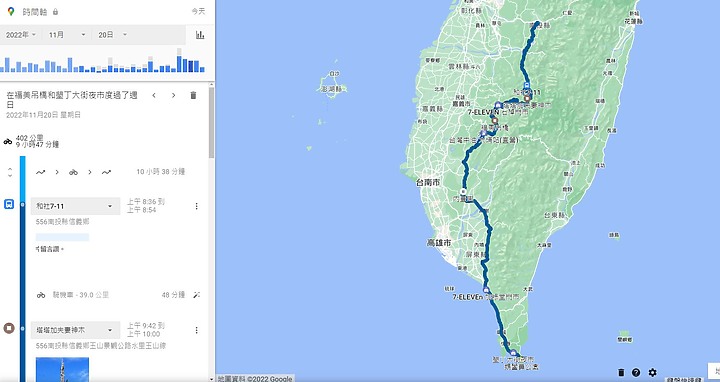720x382 pixels.
Task: Open the bar chart statistics icon
Action: pos(200,35)
